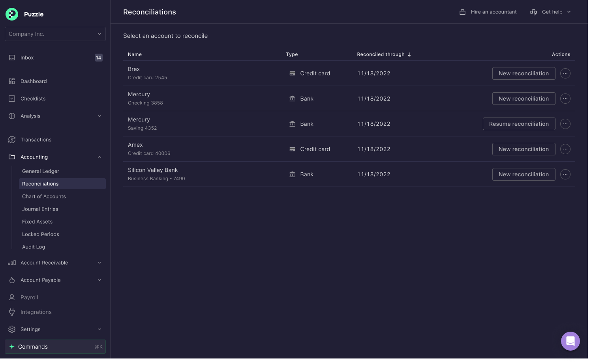The width and height of the screenshot is (593, 364).
Task: Click the credit card icon in Amex row
Action: (x=292, y=149)
